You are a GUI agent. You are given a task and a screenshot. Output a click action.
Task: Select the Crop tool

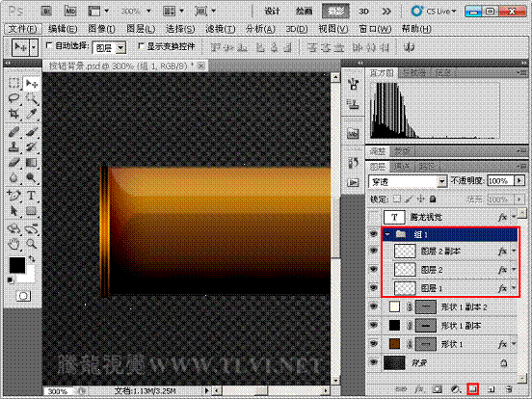(x=13, y=114)
